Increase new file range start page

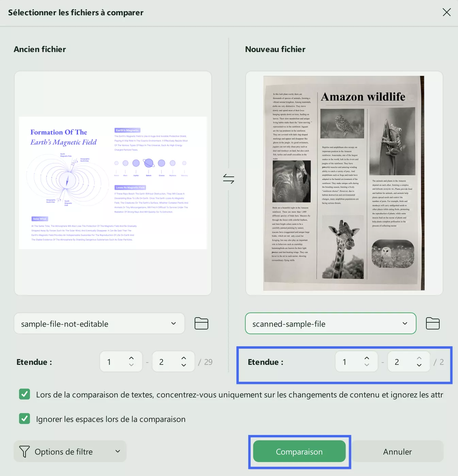click(367, 358)
